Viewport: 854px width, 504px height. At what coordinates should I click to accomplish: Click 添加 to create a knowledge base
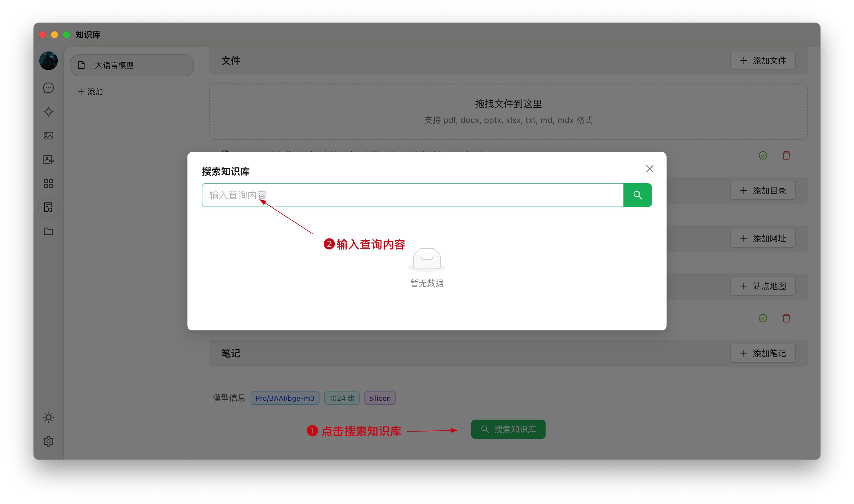coord(90,92)
